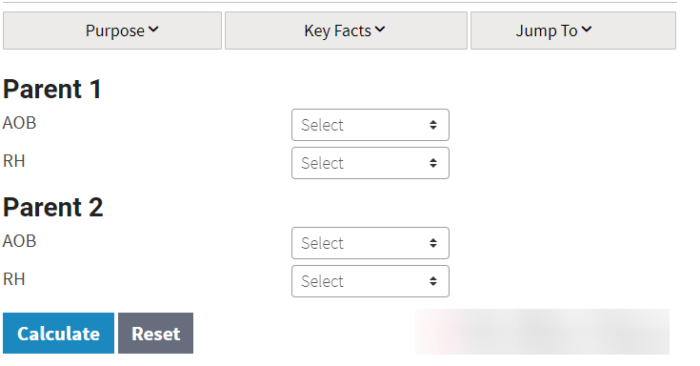
Task: Select Parent 1 AOB blood type
Action: click(x=370, y=125)
